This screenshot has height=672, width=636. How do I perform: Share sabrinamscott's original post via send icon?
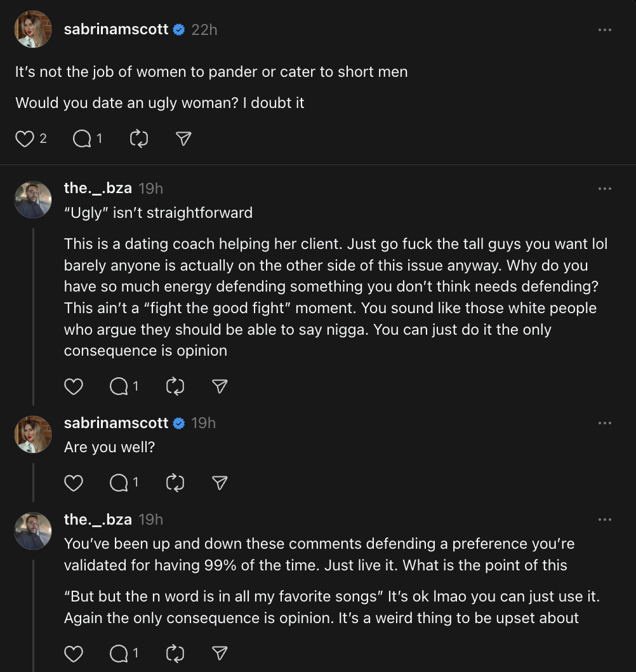coord(183,138)
